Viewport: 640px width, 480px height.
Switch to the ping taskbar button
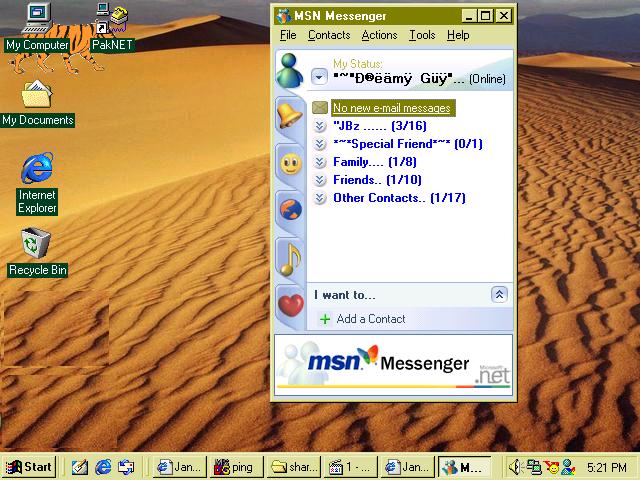[x=236, y=467]
